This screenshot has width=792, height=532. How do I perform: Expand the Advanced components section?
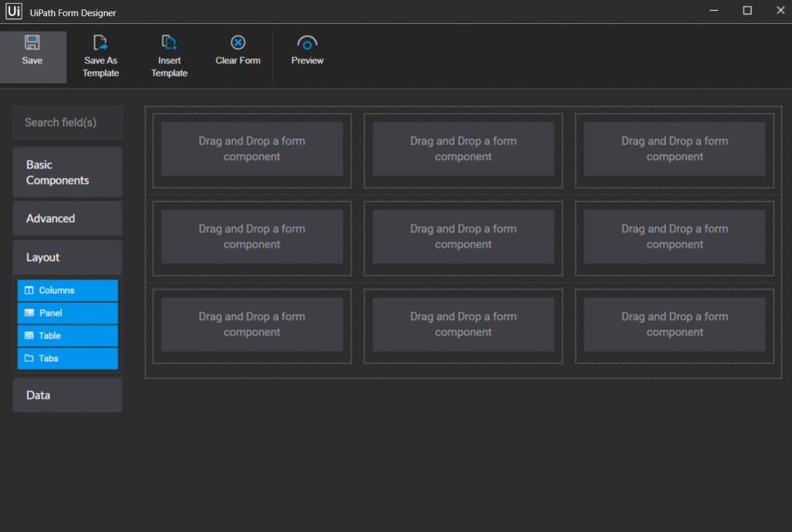[67, 218]
